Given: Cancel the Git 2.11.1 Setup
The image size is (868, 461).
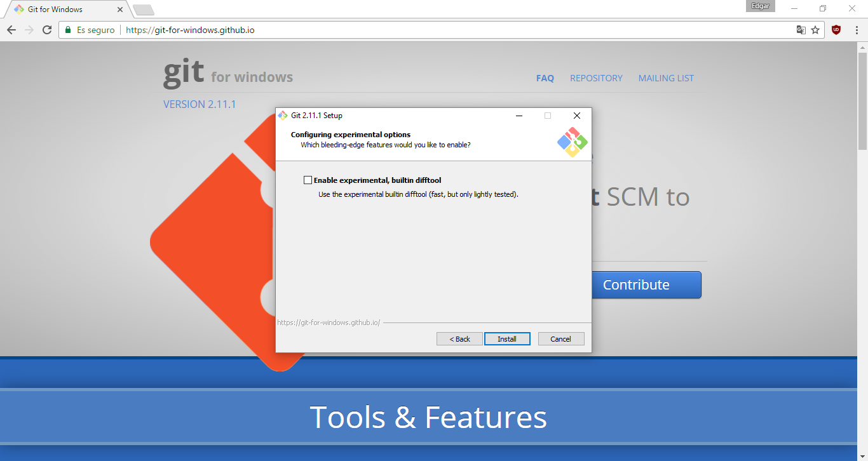Looking at the screenshot, I should 561,339.
